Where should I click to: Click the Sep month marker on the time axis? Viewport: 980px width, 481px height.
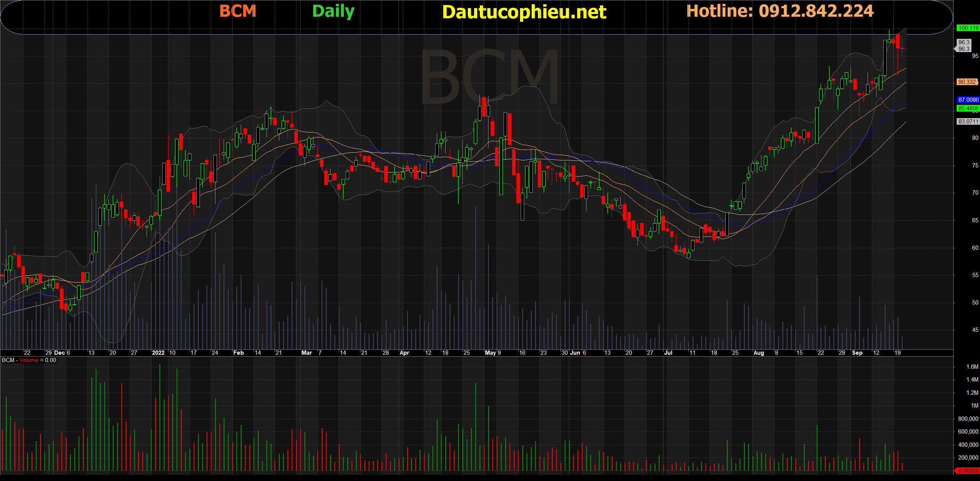[x=857, y=353]
